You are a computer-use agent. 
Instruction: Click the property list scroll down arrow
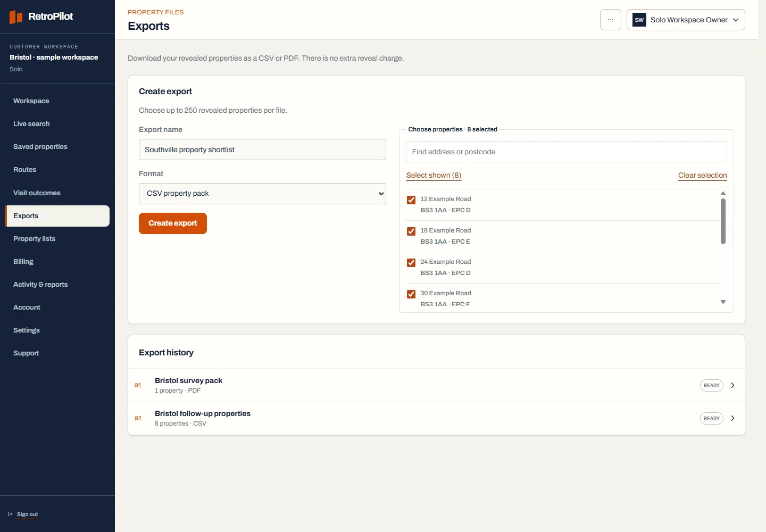click(723, 302)
